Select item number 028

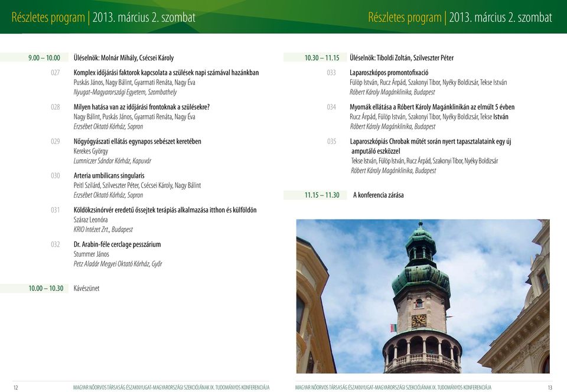(x=56, y=107)
